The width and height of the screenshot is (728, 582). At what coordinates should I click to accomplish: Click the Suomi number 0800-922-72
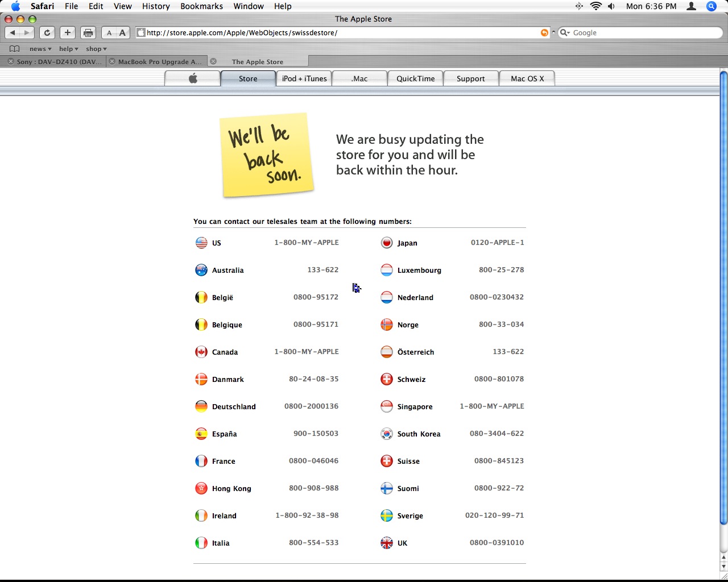[x=499, y=488]
